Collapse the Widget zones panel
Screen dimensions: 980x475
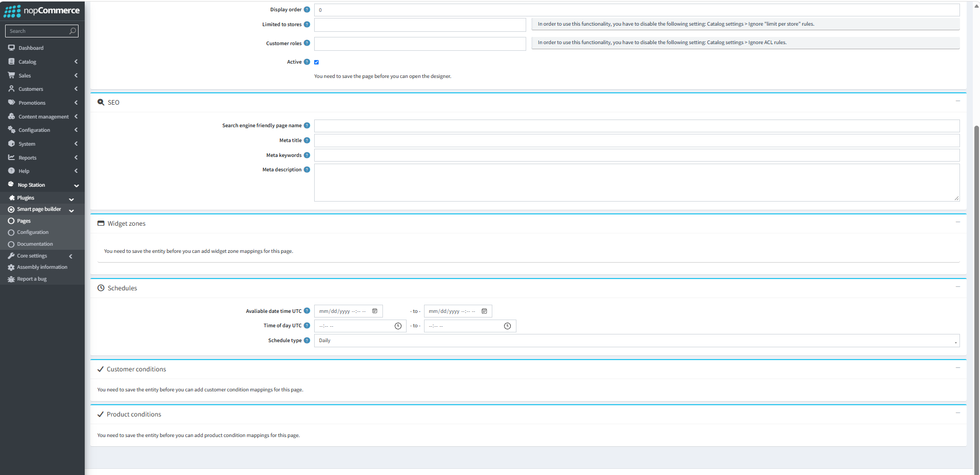click(958, 222)
